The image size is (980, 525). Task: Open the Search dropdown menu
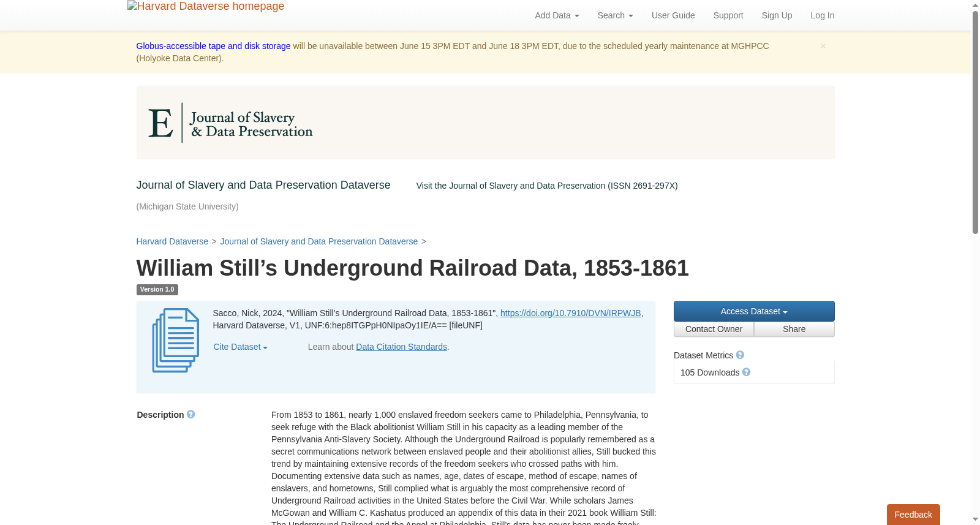pyautogui.click(x=615, y=15)
